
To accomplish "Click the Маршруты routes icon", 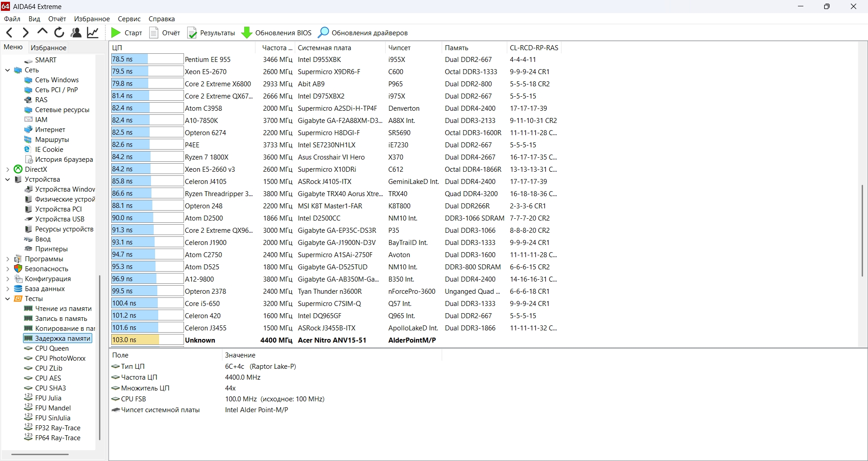I will 28,140.
